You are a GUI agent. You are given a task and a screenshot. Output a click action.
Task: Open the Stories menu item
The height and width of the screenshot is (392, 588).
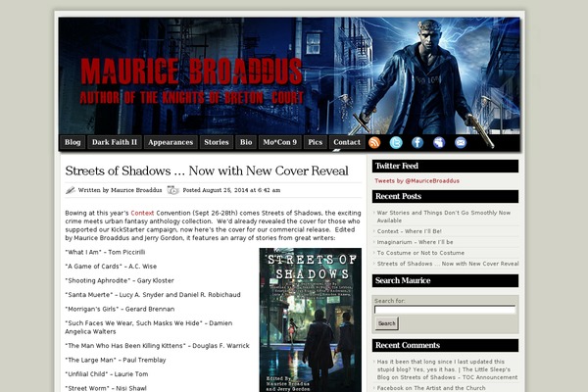coord(217,142)
